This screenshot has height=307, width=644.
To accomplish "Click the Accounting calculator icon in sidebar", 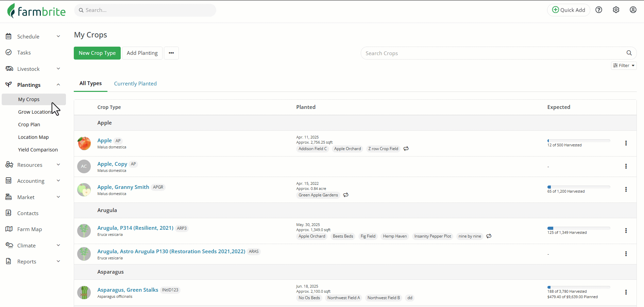I will point(9,181).
